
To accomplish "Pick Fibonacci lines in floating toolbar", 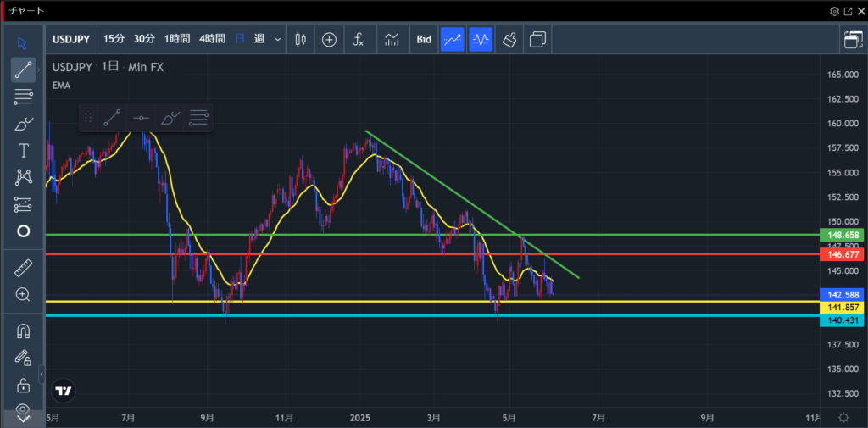I will [x=198, y=117].
